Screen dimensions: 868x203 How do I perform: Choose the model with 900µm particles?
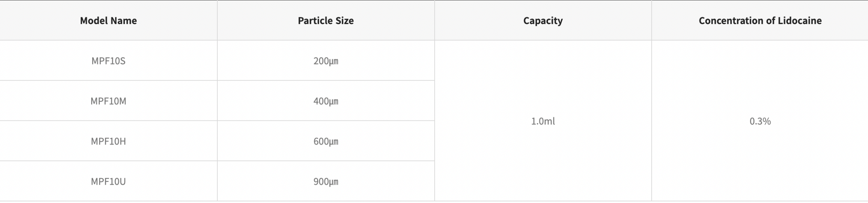point(108,182)
